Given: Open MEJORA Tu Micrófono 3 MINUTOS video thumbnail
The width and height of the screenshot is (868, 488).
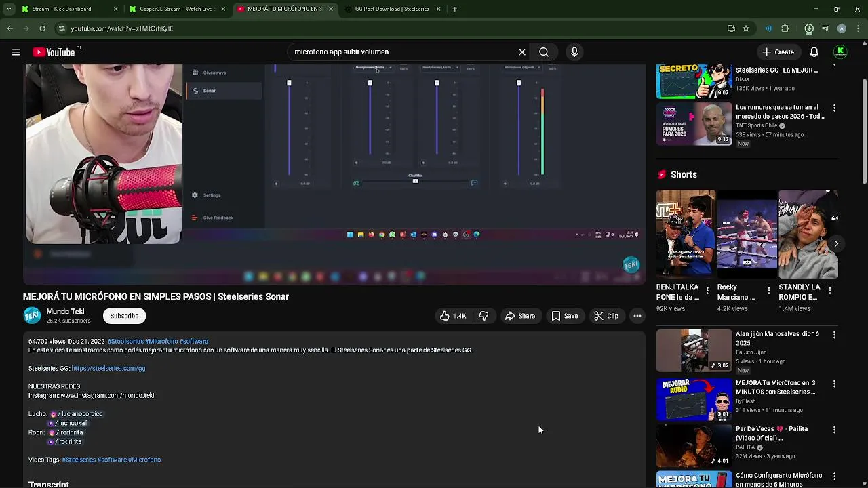Looking at the screenshot, I should coord(694,399).
